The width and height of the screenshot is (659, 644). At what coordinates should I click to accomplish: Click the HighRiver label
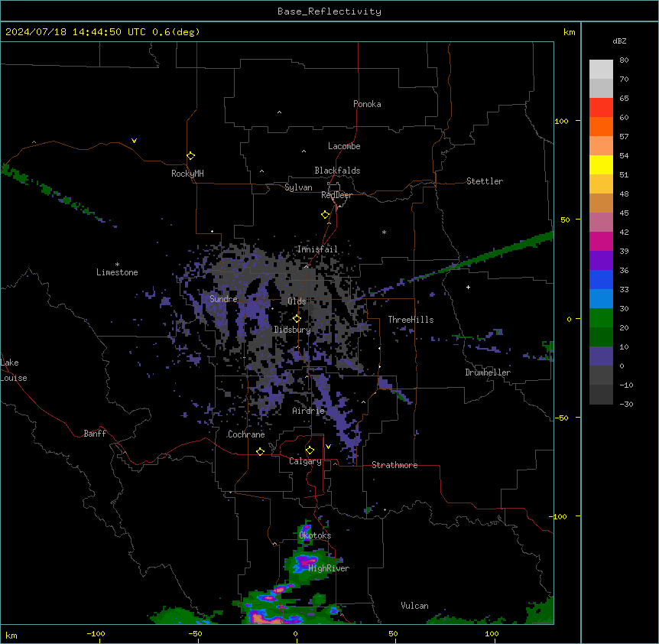pos(329,568)
